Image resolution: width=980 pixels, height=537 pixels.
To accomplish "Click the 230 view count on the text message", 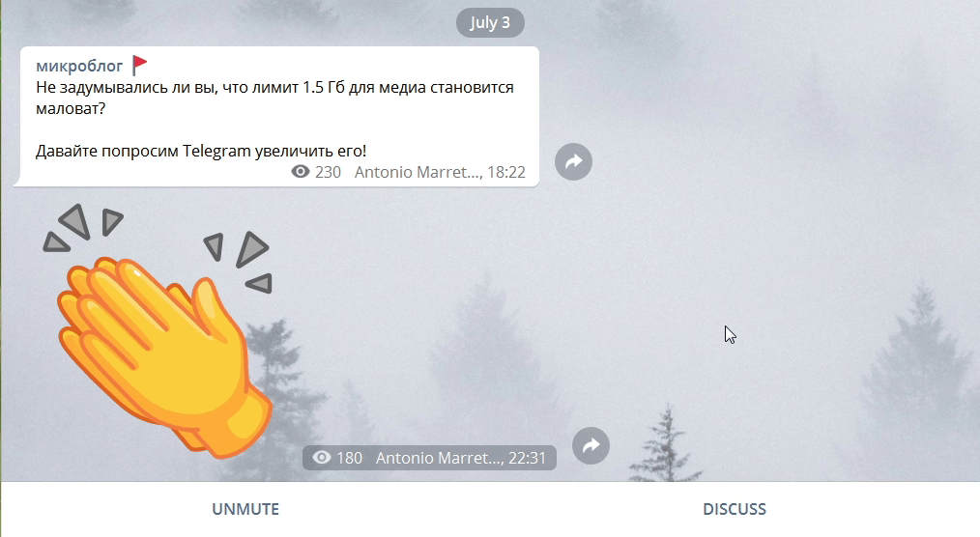I will click(328, 172).
